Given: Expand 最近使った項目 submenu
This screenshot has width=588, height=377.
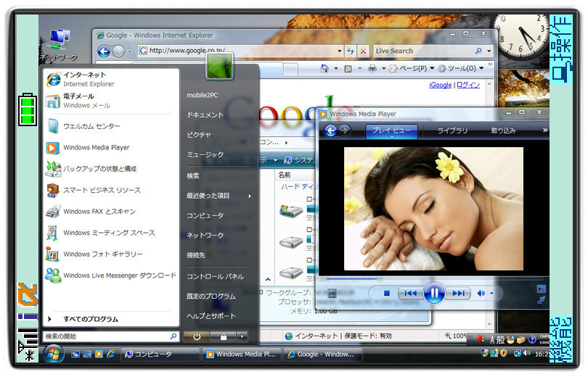Looking at the screenshot, I should (219, 196).
